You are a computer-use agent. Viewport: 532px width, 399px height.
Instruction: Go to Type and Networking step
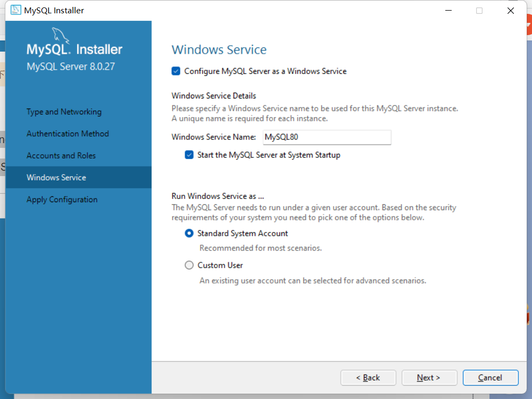[64, 112]
